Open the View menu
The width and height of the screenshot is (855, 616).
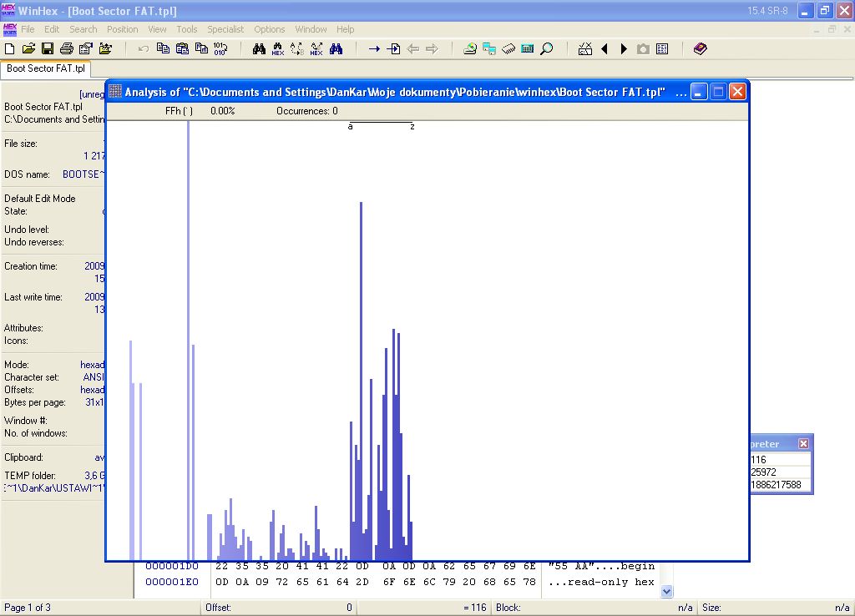(x=157, y=29)
